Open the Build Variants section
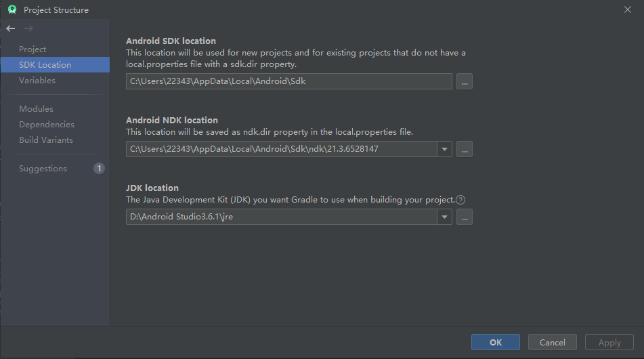 [55, 140]
